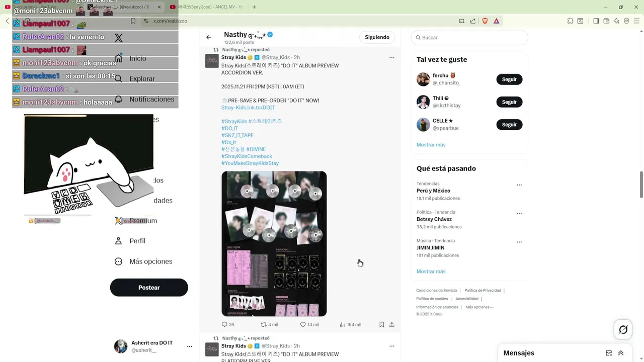
Task: Click the Brave Rewards triangle icon
Action: click(496, 21)
